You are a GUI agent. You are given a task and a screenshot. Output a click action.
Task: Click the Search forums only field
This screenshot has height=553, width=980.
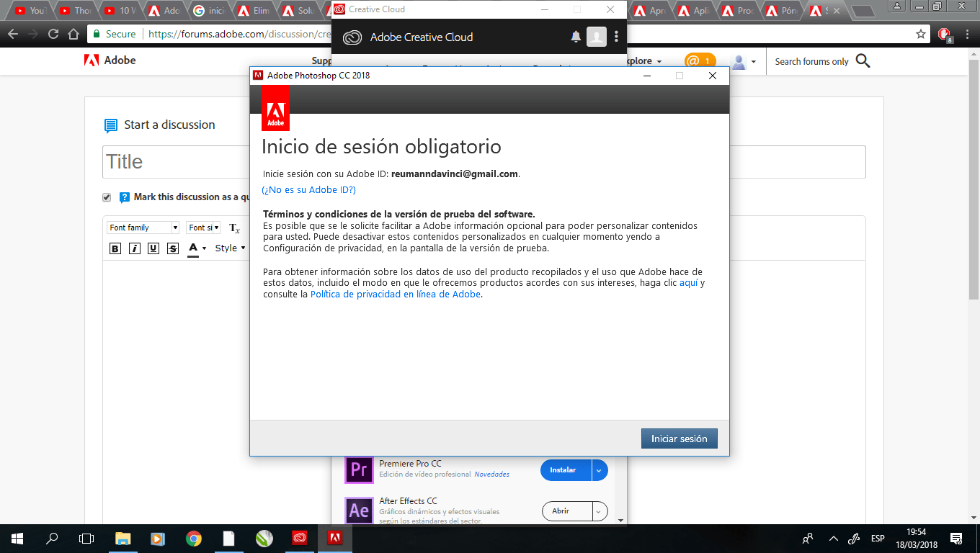(811, 62)
